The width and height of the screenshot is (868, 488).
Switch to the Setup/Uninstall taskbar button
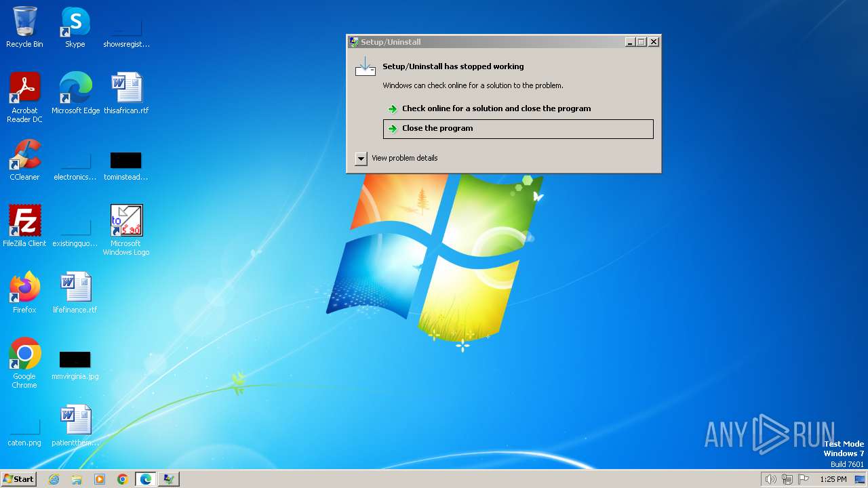point(168,479)
